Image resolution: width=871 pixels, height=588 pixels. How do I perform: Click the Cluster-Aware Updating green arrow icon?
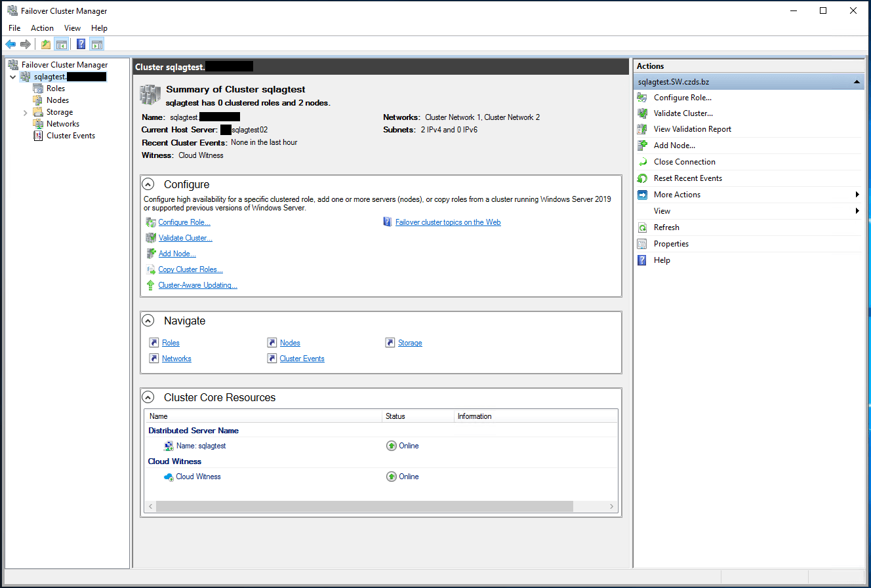(150, 285)
